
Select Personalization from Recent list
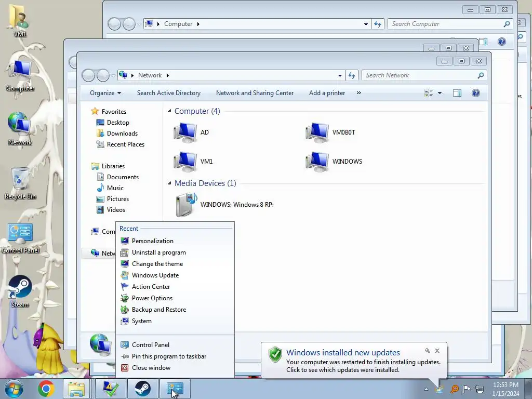click(175, 241)
